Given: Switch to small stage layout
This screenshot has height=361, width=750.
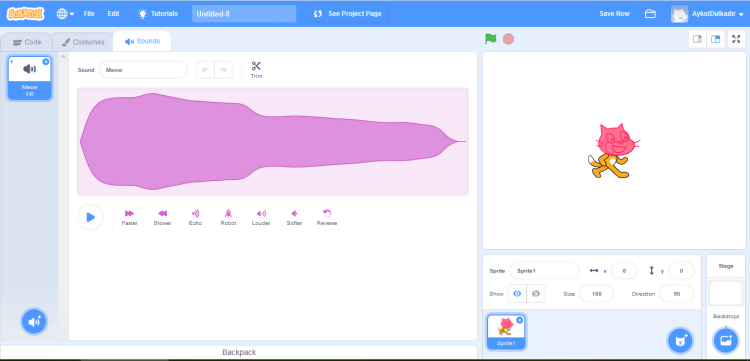Looking at the screenshot, I should [697, 39].
